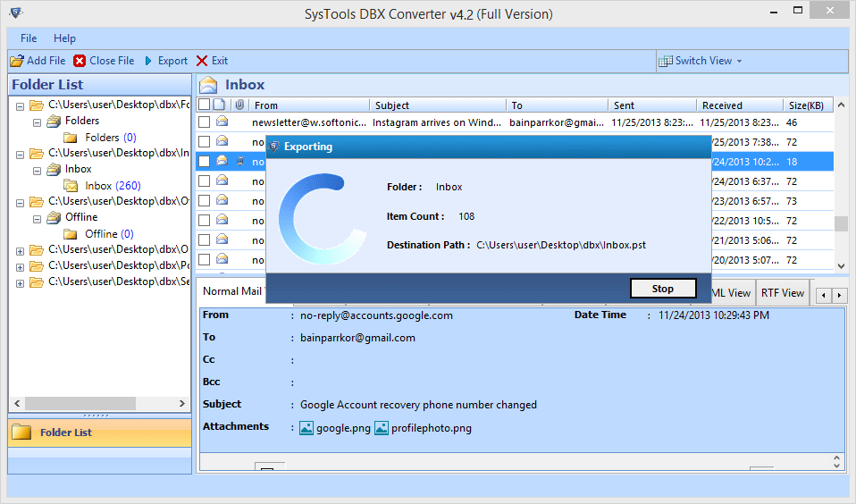
Task: Switch to the Normal Mail View tab
Action: tap(231, 291)
